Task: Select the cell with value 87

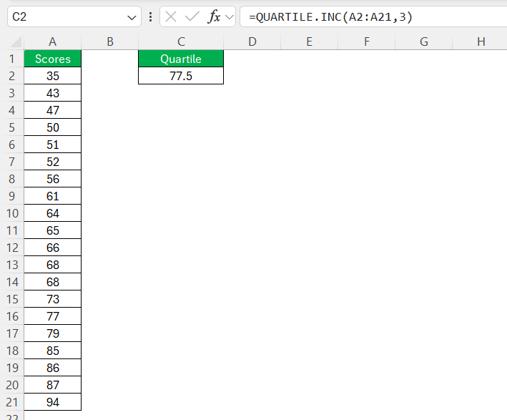Action: point(52,385)
